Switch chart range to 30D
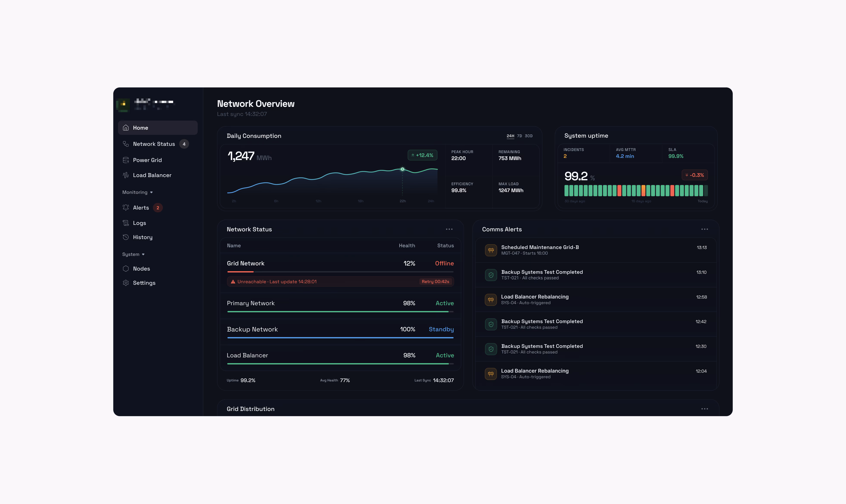The height and width of the screenshot is (504, 846). pyautogui.click(x=529, y=136)
